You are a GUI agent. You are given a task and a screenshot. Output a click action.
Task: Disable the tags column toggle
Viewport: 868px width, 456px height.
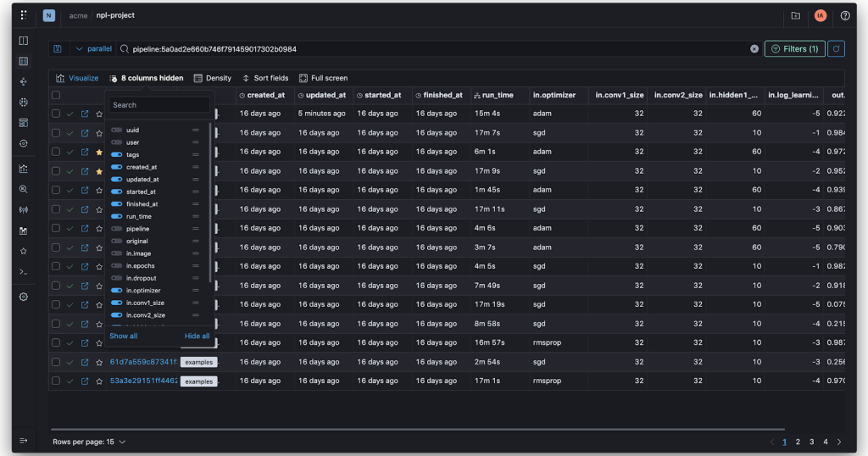(x=116, y=154)
